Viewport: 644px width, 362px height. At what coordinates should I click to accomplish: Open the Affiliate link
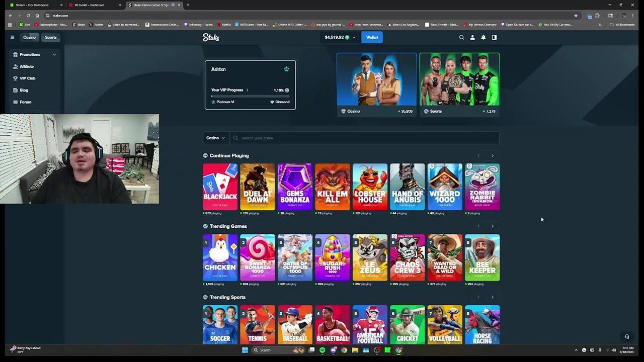tap(27, 66)
